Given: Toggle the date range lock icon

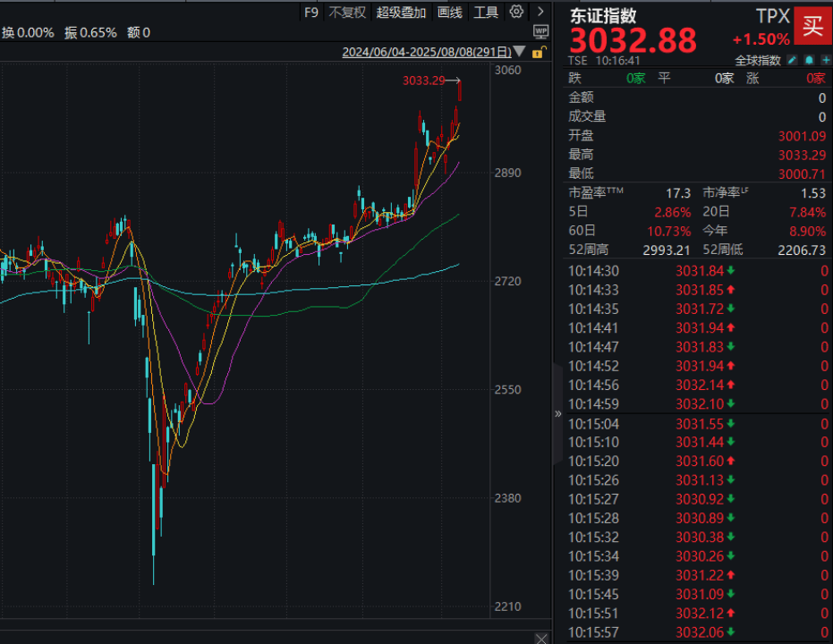Looking at the screenshot, I should click(539, 52).
